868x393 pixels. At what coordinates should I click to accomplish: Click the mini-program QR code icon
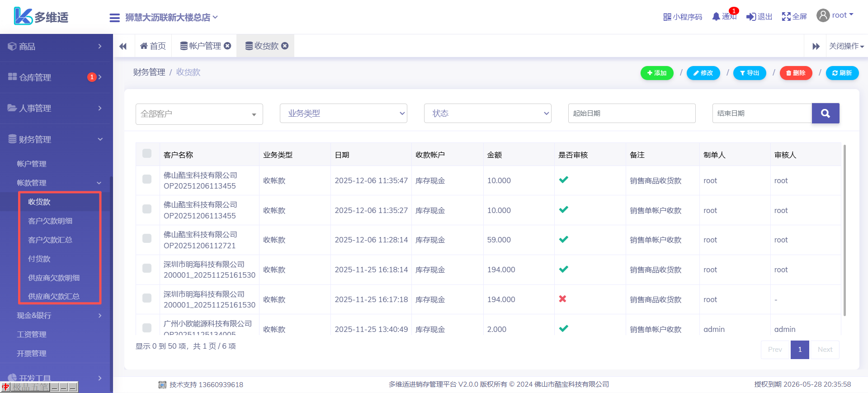tap(667, 17)
